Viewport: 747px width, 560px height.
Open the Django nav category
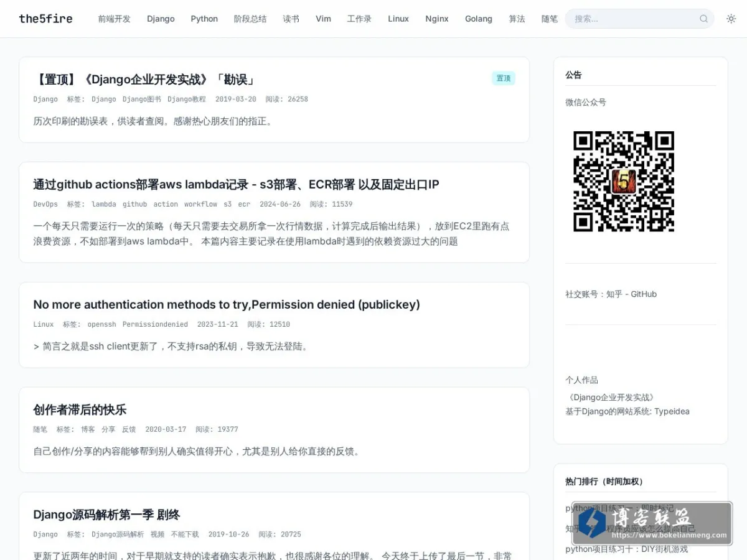pyautogui.click(x=161, y=19)
